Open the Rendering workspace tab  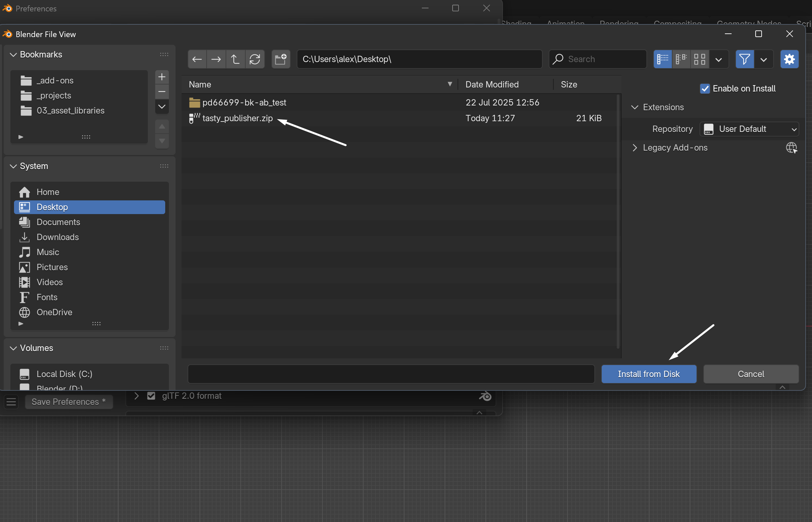click(619, 24)
